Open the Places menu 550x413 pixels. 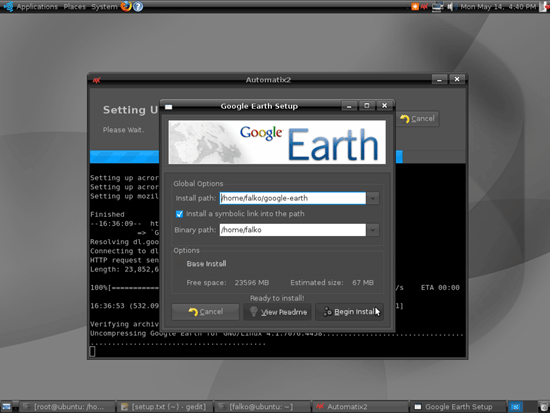point(74,7)
